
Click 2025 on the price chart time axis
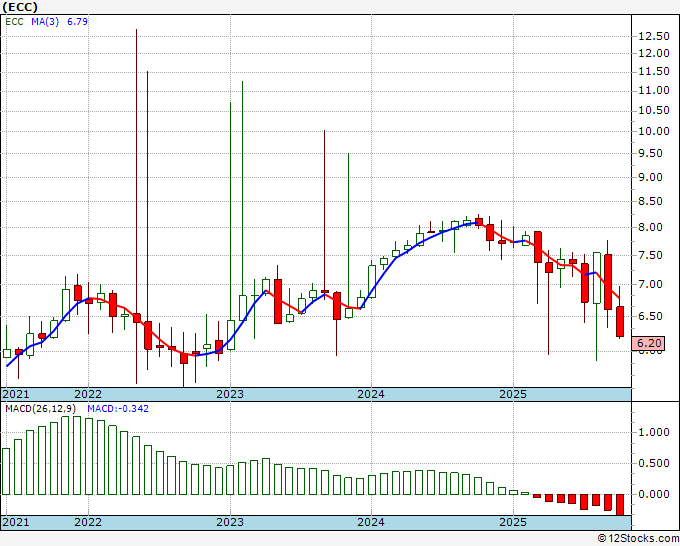click(513, 394)
